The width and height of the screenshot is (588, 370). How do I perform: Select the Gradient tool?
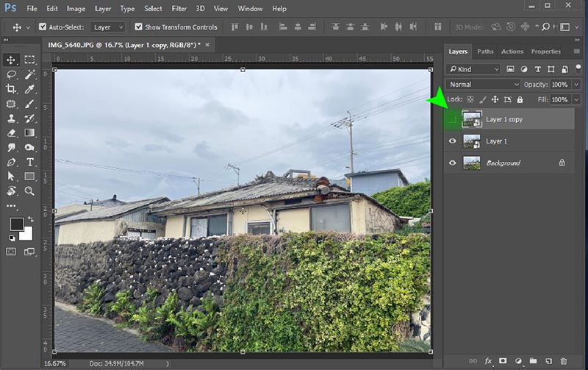coord(29,133)
